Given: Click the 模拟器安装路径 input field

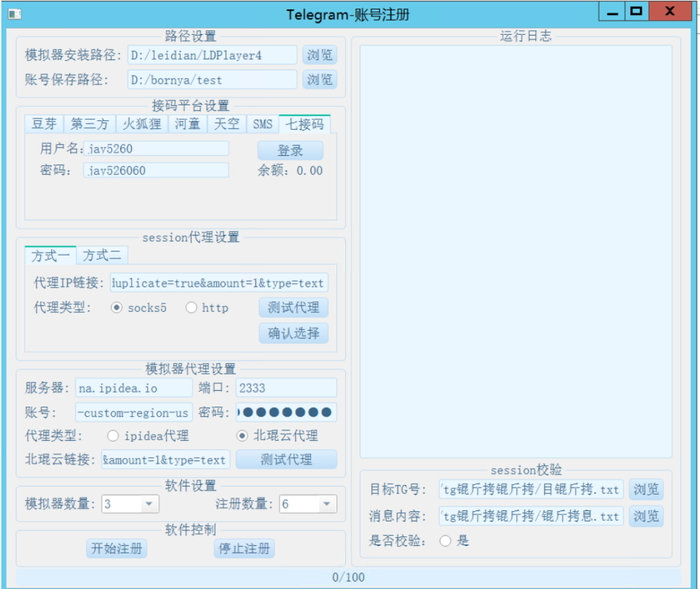Looking at the screenshot, I should (212, 55).
